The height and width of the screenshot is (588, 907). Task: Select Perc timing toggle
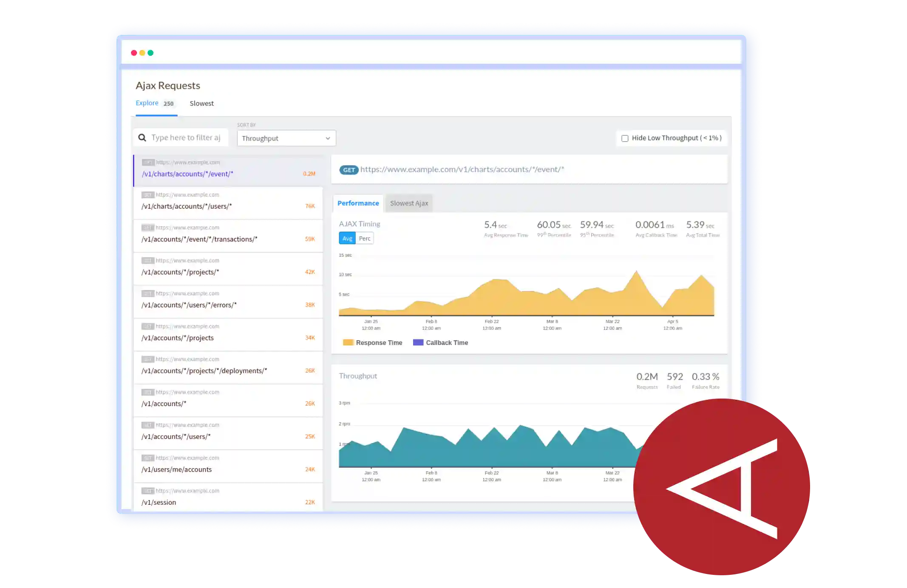click(365, 238)
